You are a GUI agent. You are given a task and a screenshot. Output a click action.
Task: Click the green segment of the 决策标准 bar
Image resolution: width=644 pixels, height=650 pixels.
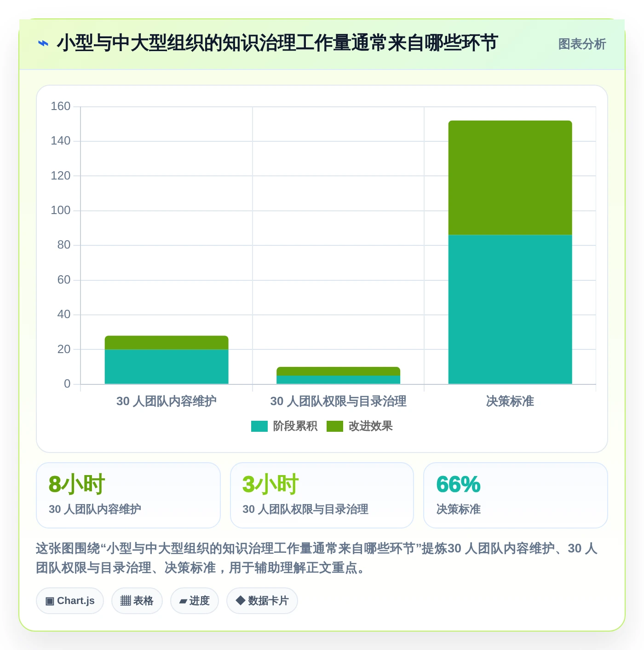510,178
